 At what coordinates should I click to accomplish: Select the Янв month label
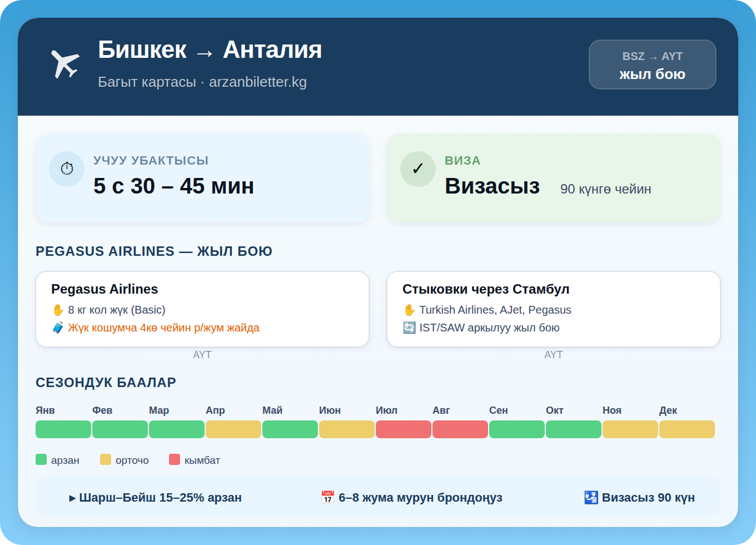coord(46,410)
